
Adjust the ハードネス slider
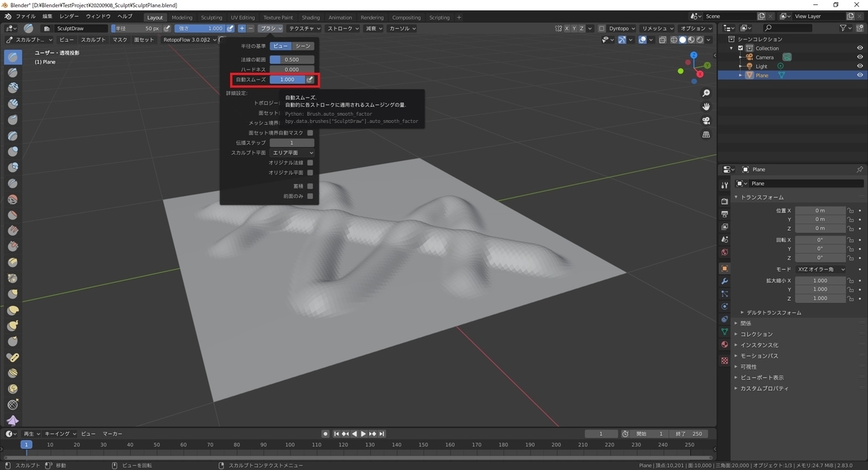(292, 69)
